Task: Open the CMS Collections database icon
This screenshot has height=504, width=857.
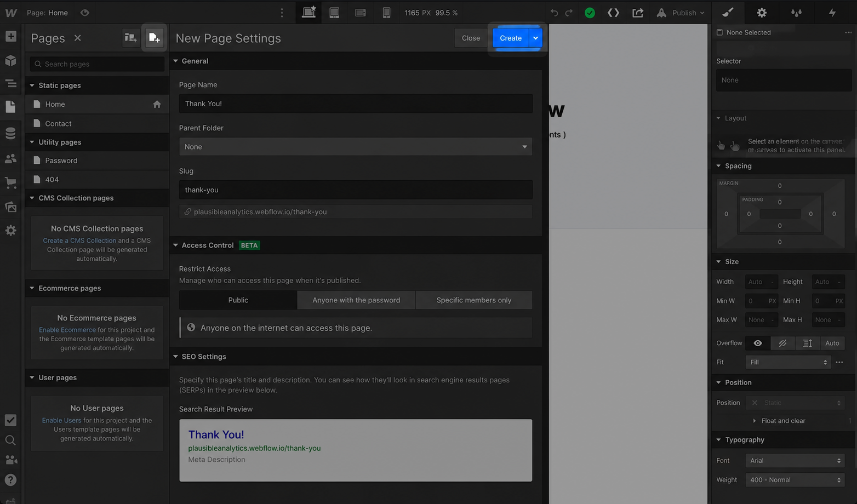Action: 10,133
